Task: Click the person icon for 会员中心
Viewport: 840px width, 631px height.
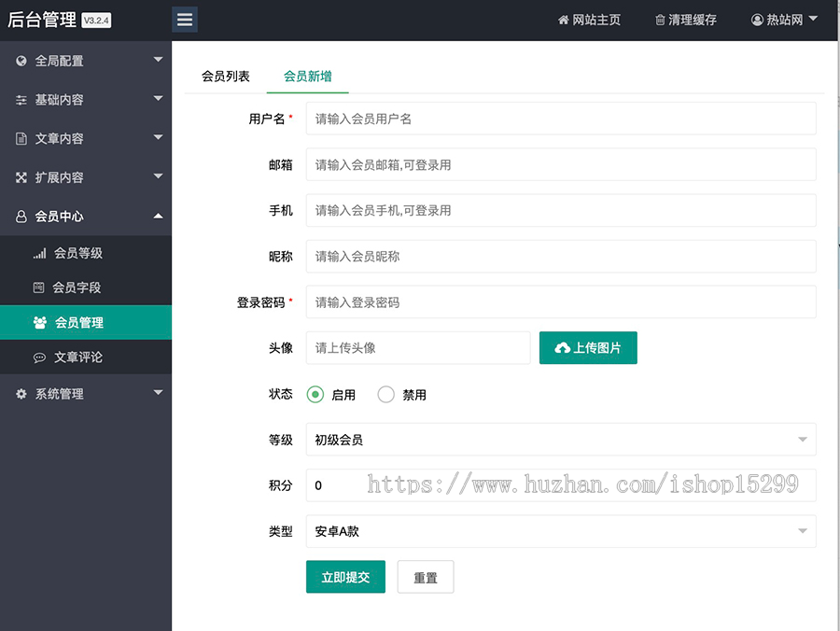Action: pyautogui.click(x=21, y=217)
